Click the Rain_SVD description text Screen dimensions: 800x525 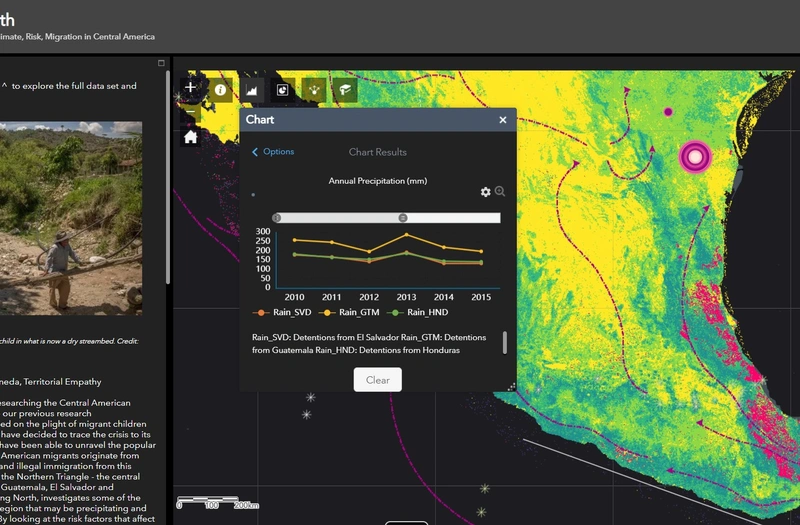point(369,344)
